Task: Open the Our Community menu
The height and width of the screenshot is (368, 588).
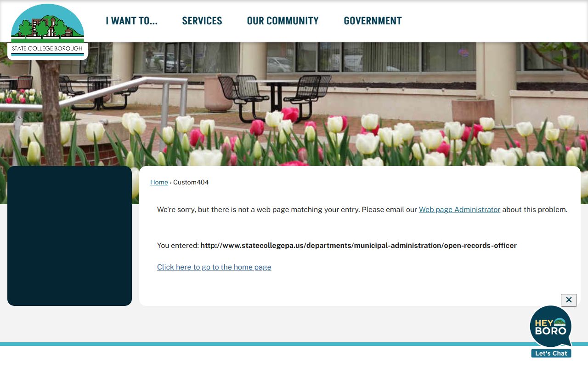Action: tap(283, 21)
